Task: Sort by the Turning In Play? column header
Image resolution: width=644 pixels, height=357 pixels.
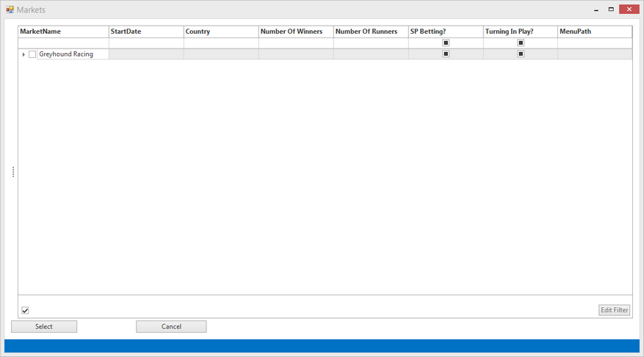Action: coord(521,32)
